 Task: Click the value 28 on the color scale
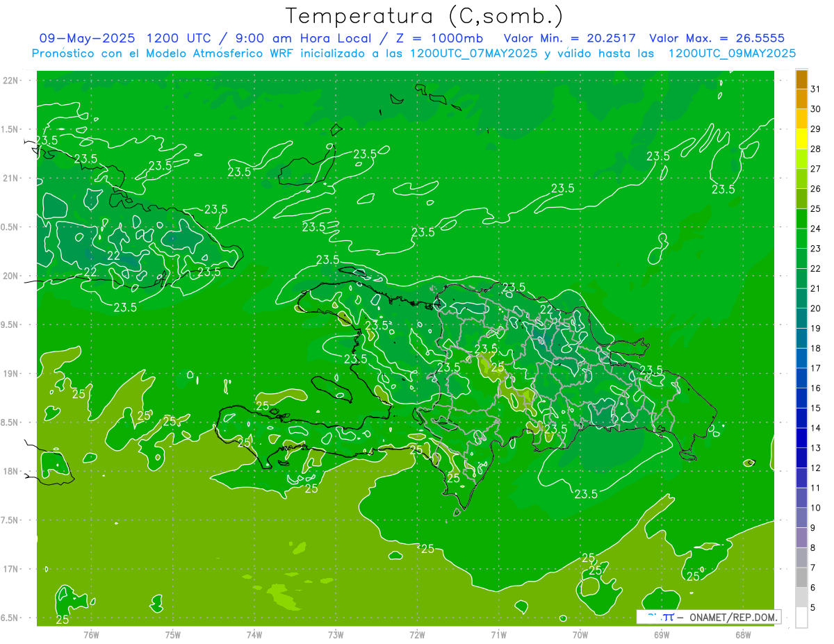(x=816, y=149)
